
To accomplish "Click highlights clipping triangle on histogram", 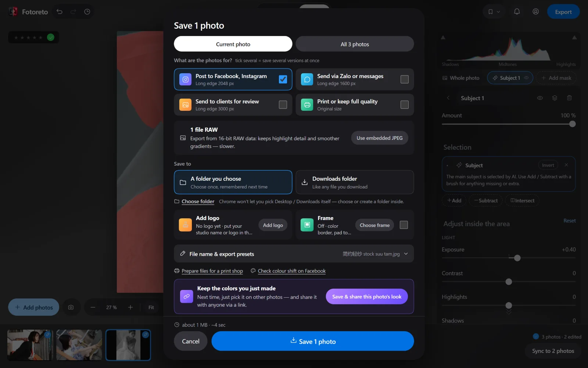I will click(574, 38).
